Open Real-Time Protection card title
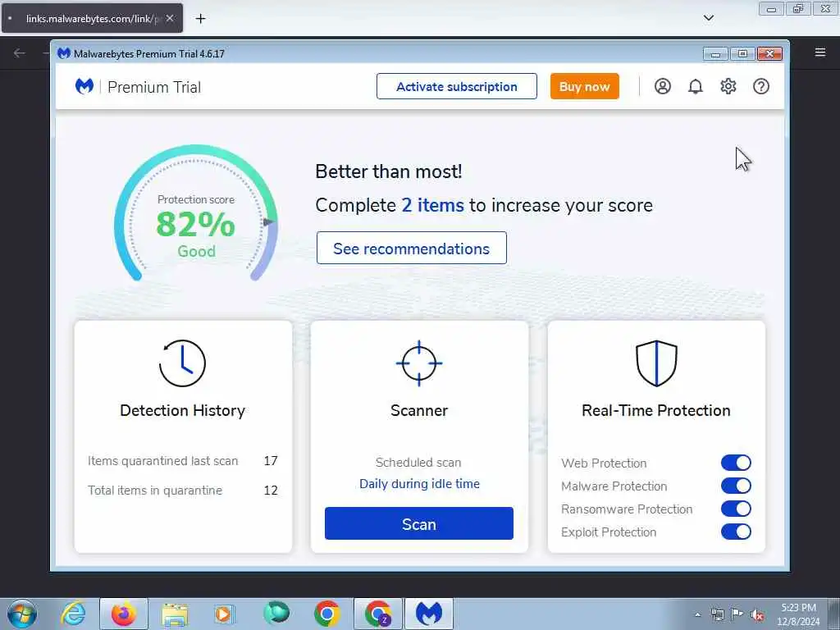 click(656, 410)
